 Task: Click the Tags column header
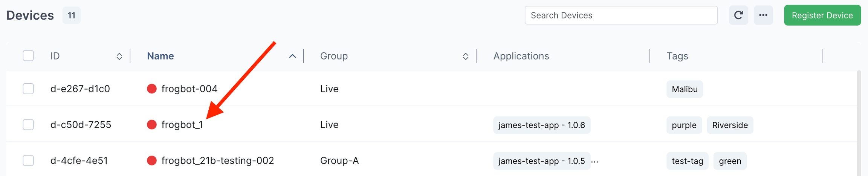[677, 56]
